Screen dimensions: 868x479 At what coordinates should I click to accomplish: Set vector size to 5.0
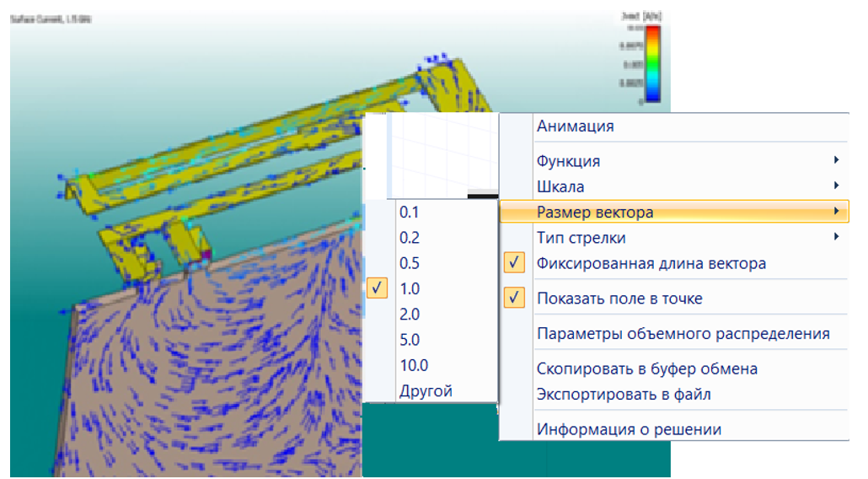tap(410, 340)
